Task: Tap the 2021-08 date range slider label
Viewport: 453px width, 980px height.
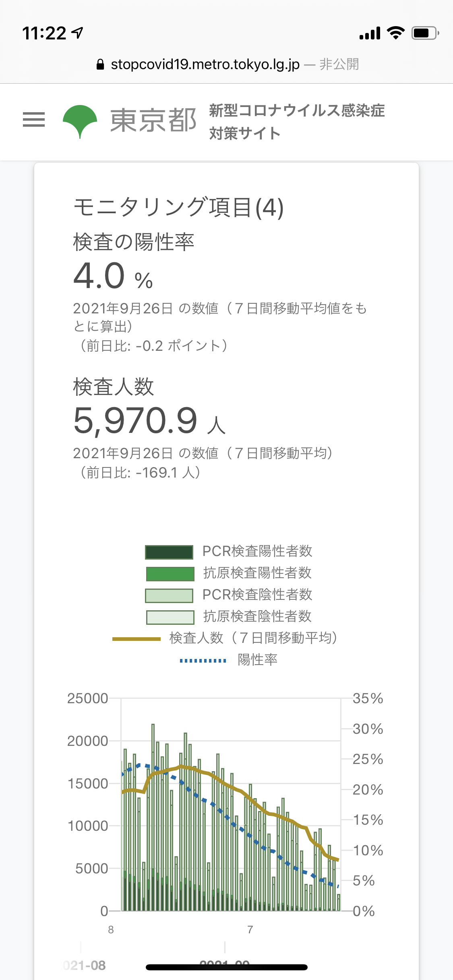Action: click(x=85, y=965)
